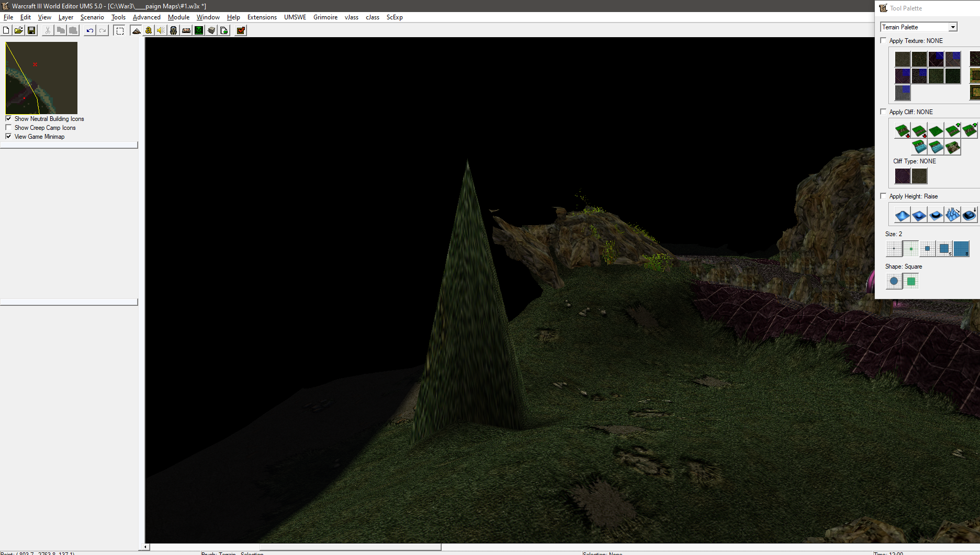Choose brush size 5

(944, 249)
